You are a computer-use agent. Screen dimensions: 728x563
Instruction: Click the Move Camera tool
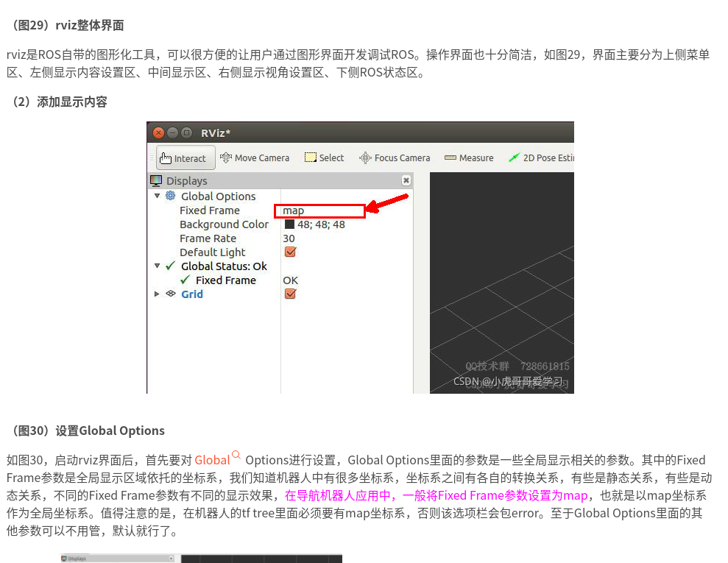pyautogui.click(x=255, y=158)
